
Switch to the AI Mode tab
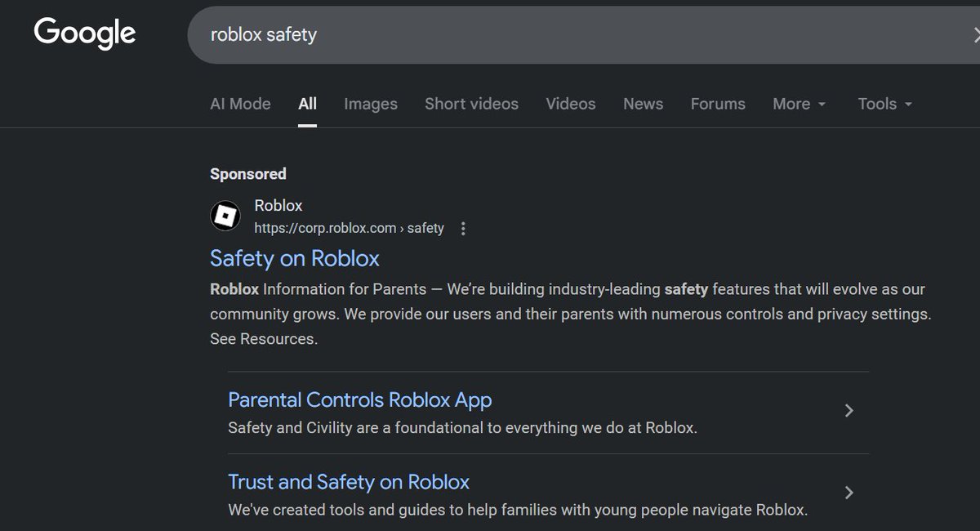coord(240,104)
